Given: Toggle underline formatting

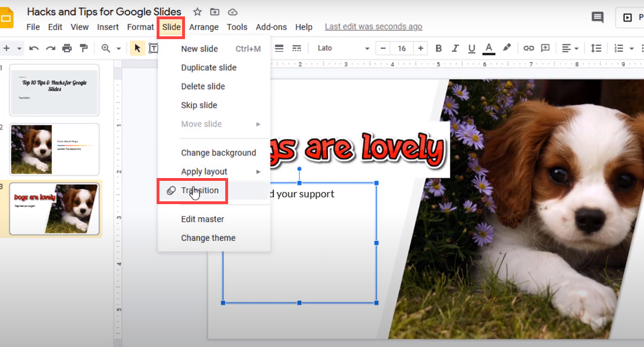Looking at the screenshot, I should pos(472,48).
